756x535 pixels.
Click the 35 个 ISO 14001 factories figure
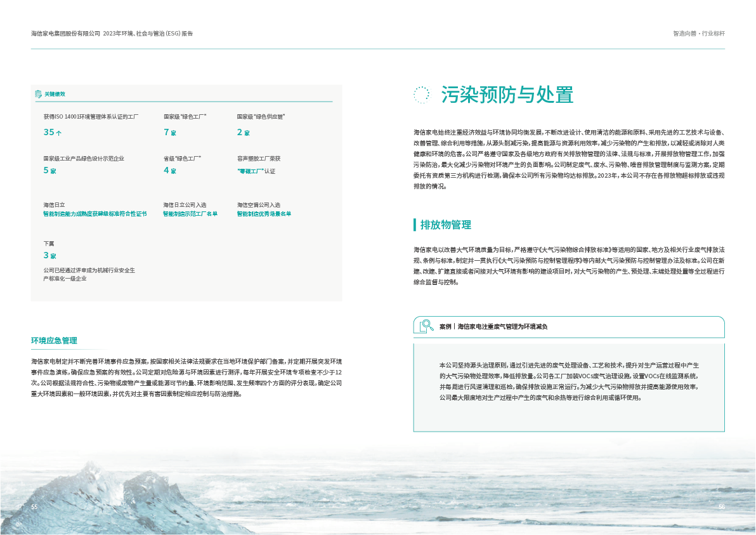52,133
